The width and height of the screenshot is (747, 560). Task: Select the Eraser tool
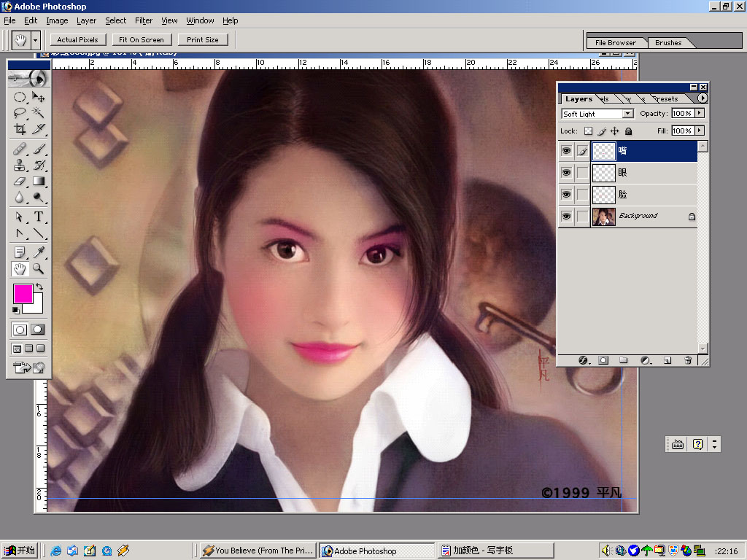(20, 181)
